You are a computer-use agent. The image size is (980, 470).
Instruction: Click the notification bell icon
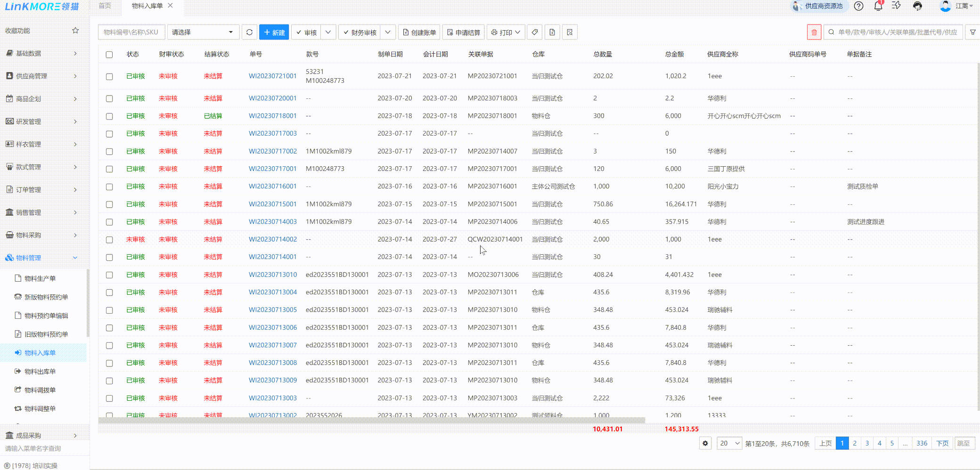click(878, 6)
